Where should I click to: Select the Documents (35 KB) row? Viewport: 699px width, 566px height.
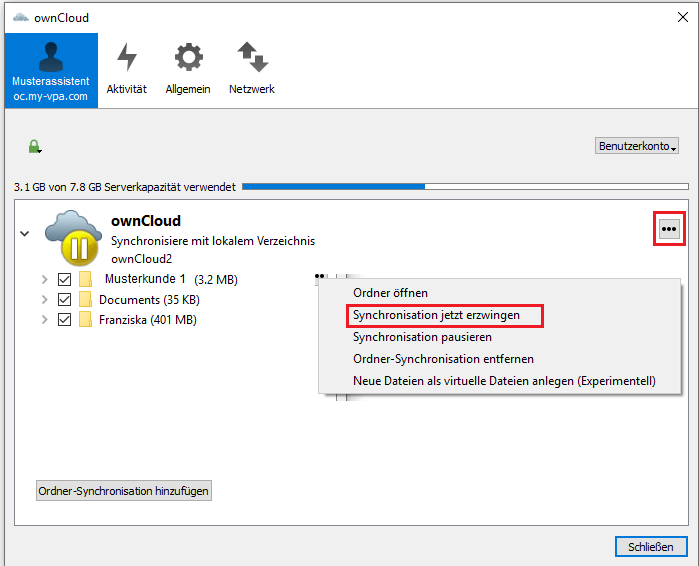point(149,299)
